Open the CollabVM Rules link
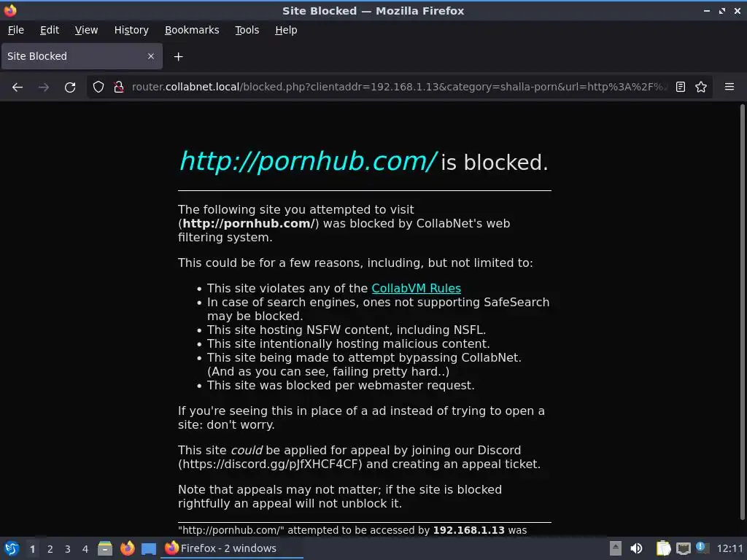This screenshot has height=560, width=747. (x=416, y=289)
